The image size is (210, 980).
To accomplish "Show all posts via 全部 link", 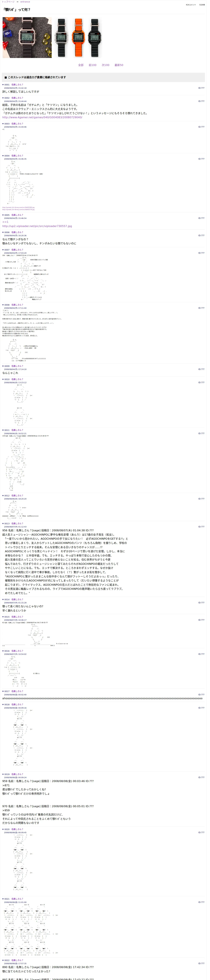I will coord(81,65).
